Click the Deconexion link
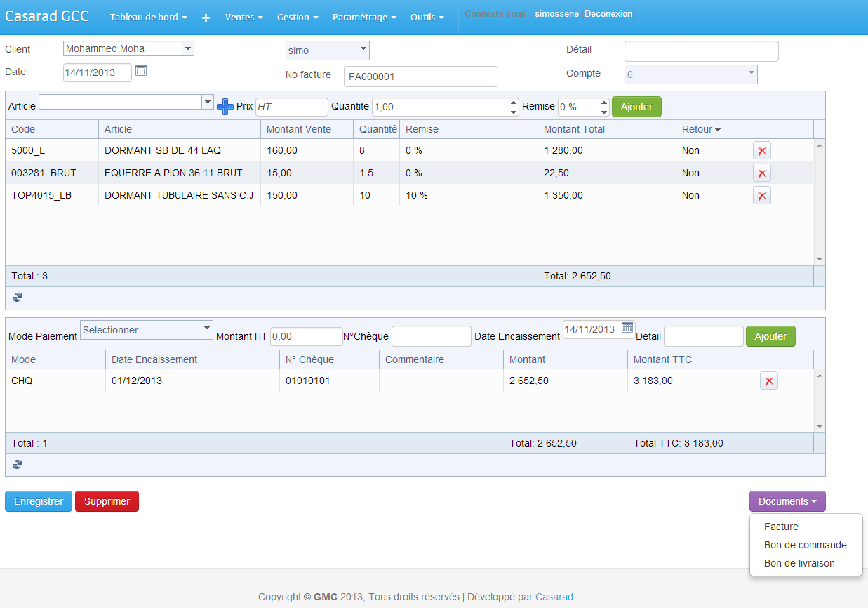 pos(608,14)
